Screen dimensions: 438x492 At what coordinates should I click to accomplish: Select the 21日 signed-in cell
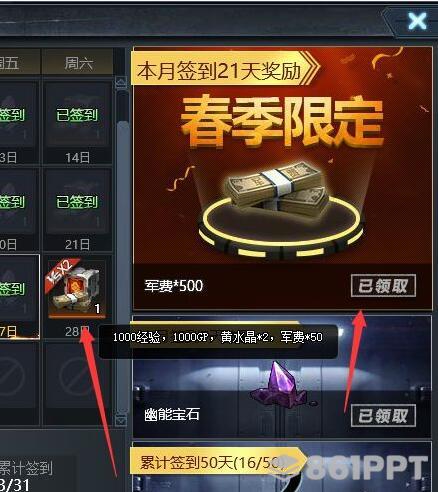click(x=77, y=209)
